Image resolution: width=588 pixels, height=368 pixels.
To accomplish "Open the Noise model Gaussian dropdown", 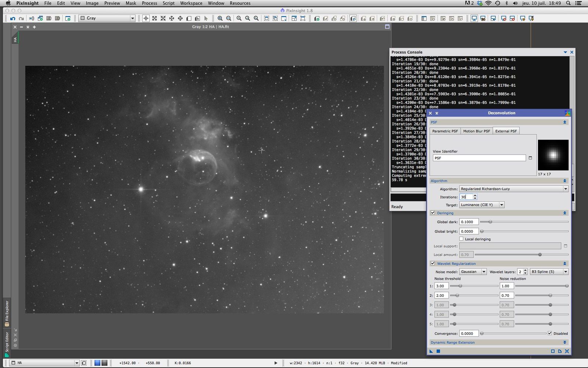I will 473,272.
